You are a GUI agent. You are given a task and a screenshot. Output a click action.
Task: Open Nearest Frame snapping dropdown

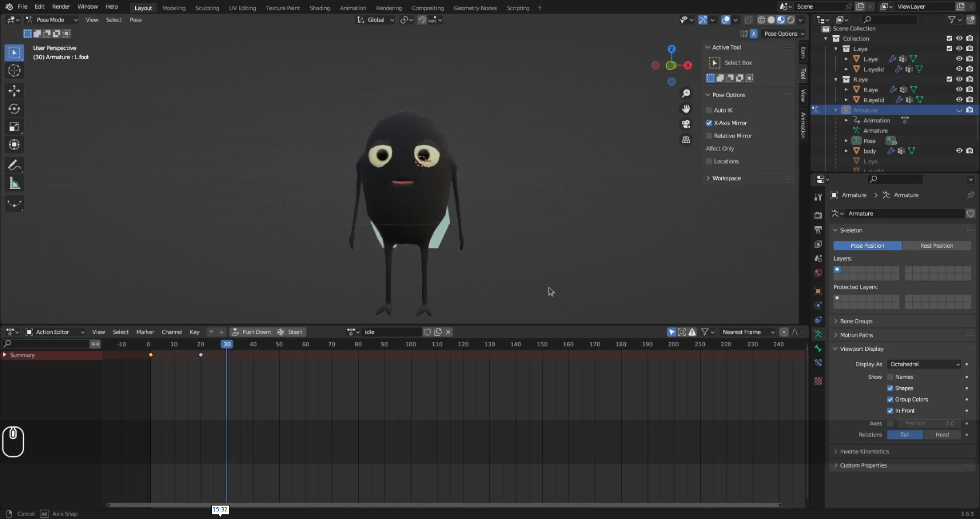[x=748, y=332]
